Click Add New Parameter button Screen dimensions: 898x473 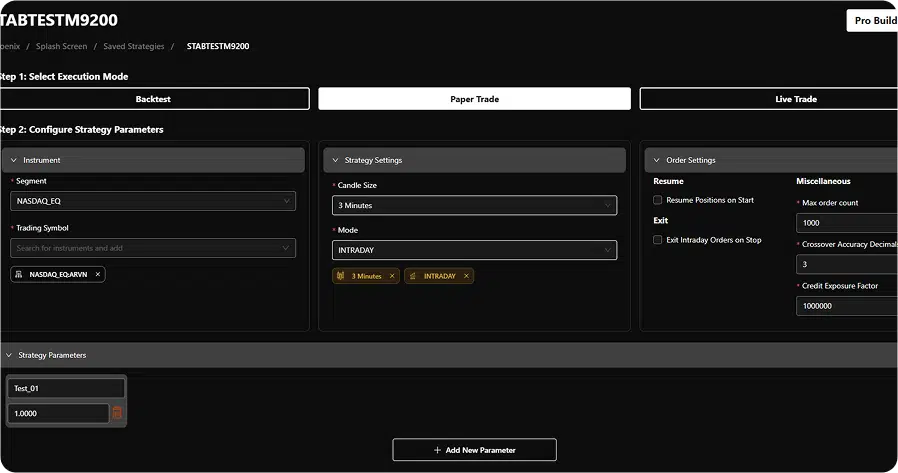(x=474, y=450)
